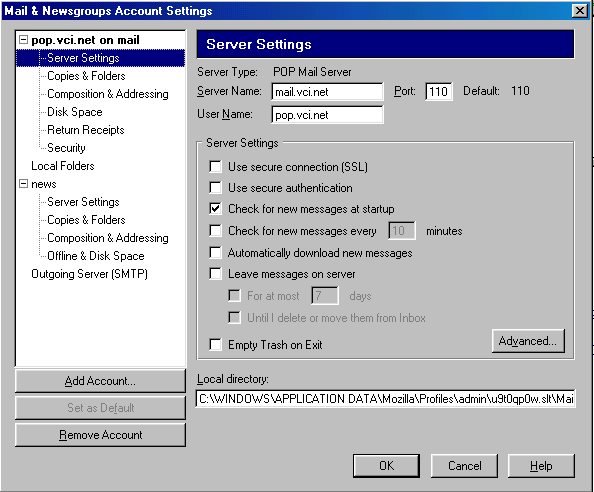Click into the Server Name field
Image resolution: width=594 pixels, height=492 pixels.
point(327,92)
